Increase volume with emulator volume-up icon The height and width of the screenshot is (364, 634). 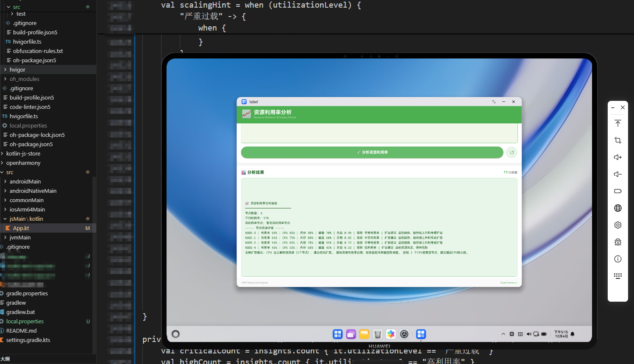[x=618, y=157]
